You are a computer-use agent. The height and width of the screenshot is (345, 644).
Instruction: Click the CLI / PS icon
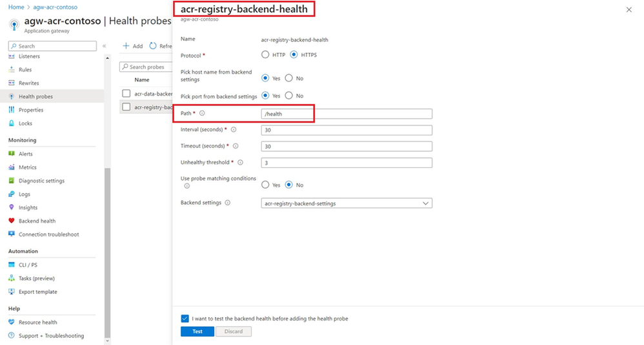tap(12, 265)
